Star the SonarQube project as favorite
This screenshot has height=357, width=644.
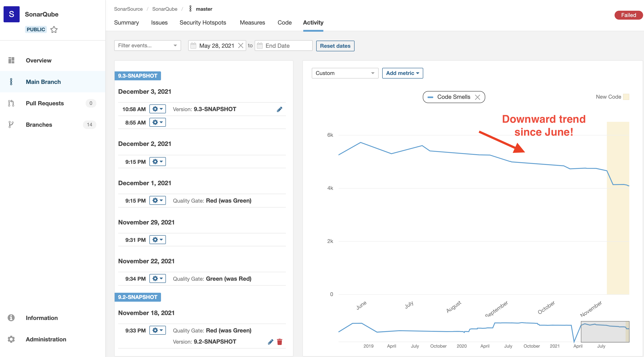[x=54, y=29]
